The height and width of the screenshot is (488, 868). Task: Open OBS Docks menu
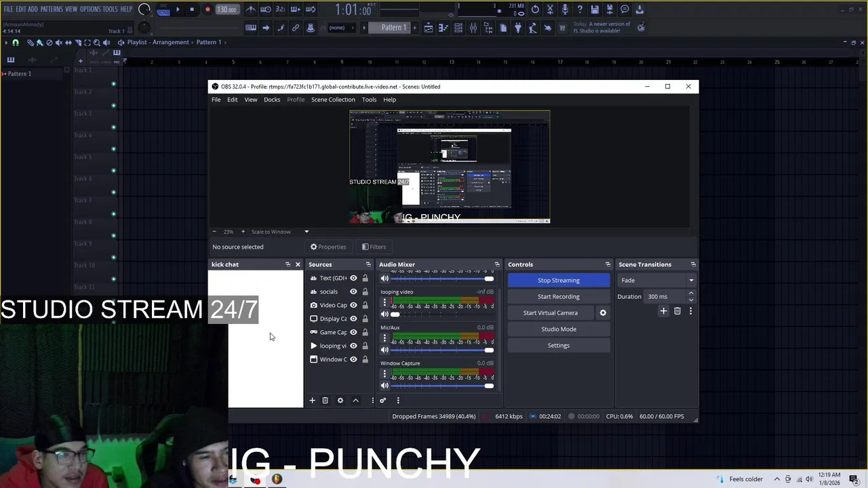point(272,100)
